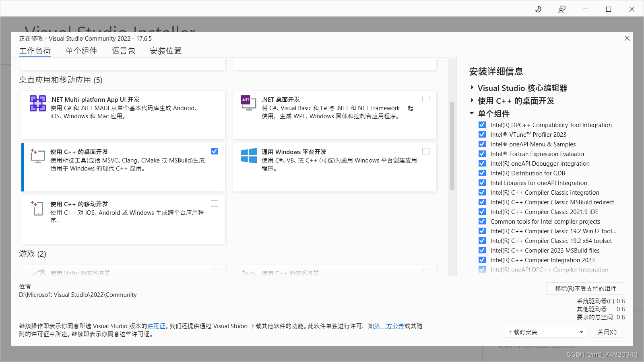This screenshot has width=644, height=362.
Task: Click the 要求的总空间 0 B line
Action: tap(601, 317)
